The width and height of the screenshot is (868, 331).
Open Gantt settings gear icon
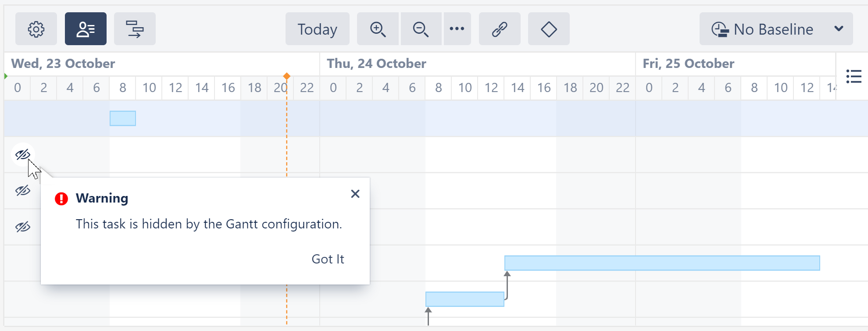[36, 29]
